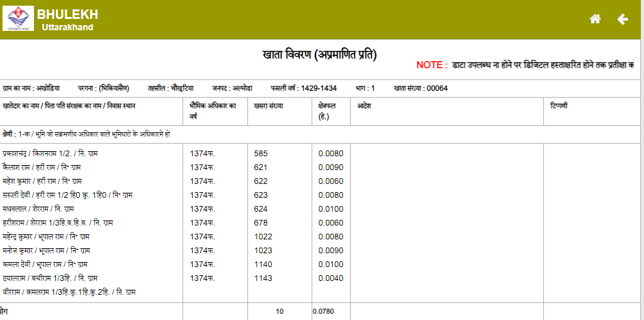Click khasra number 1022
Screen dimensions: 644x320
[x=263, y=237]
